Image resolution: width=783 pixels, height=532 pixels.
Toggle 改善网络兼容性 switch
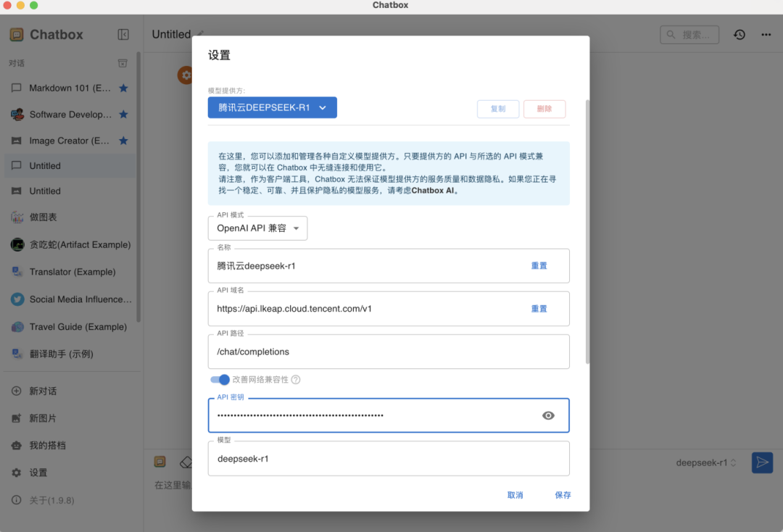pyautogui.click(x=220, y=380)
